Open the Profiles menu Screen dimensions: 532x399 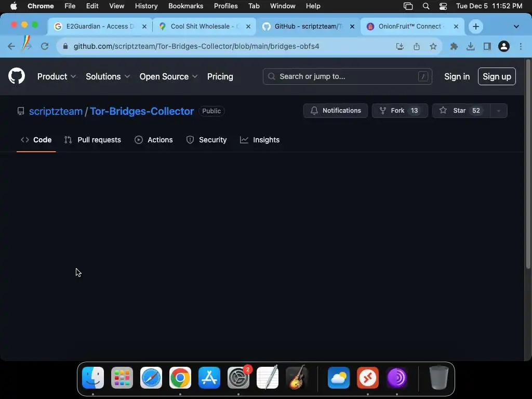225,6
